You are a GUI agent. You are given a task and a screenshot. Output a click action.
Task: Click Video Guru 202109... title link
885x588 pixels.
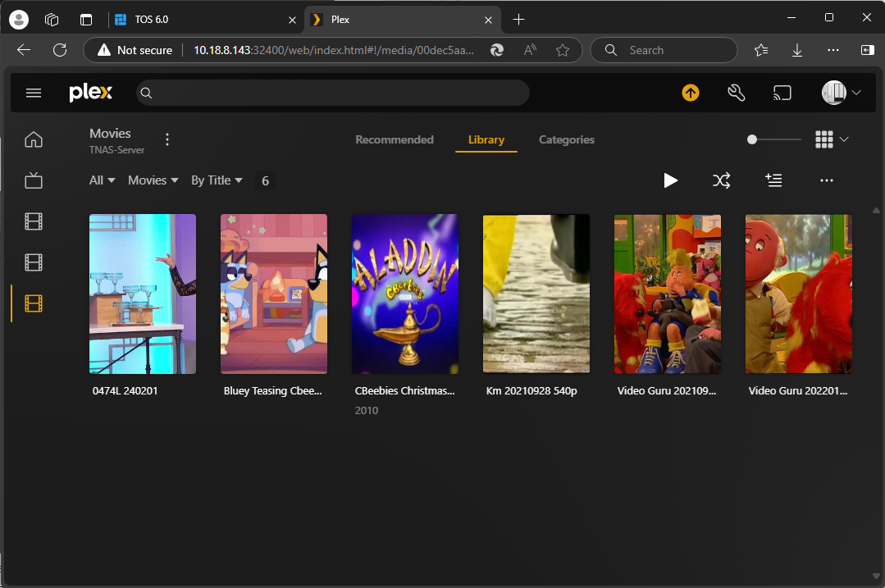click(667, 390)
